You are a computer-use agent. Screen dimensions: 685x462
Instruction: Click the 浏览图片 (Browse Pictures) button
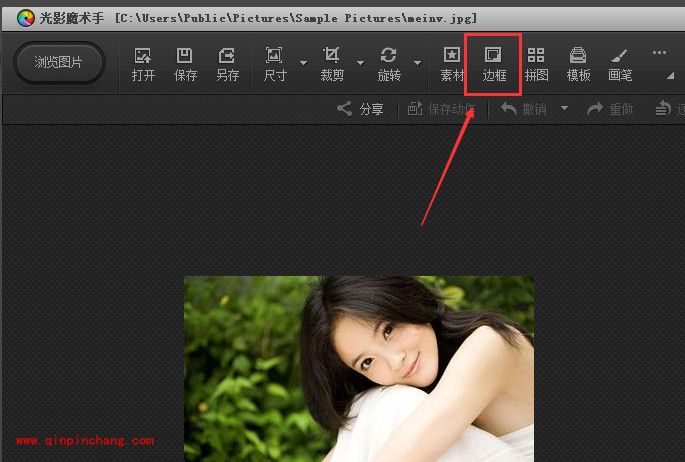click(x=59, y=63)
